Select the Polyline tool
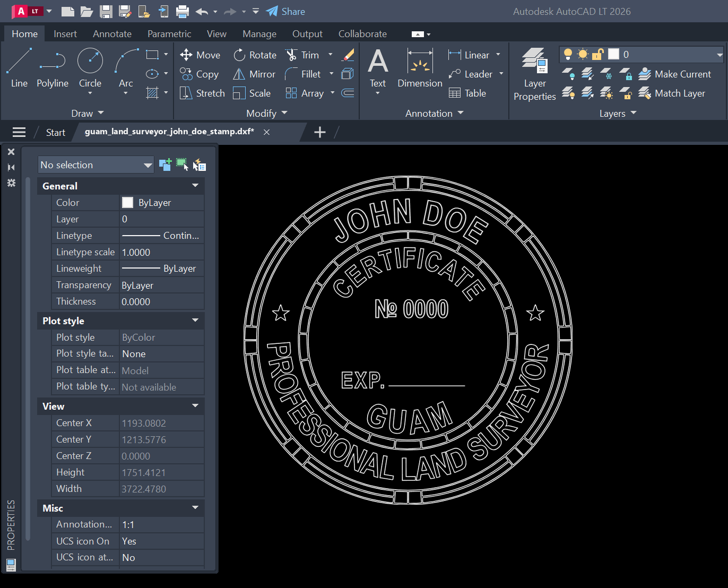Screen dimensions: 728x588 point(53,68)
